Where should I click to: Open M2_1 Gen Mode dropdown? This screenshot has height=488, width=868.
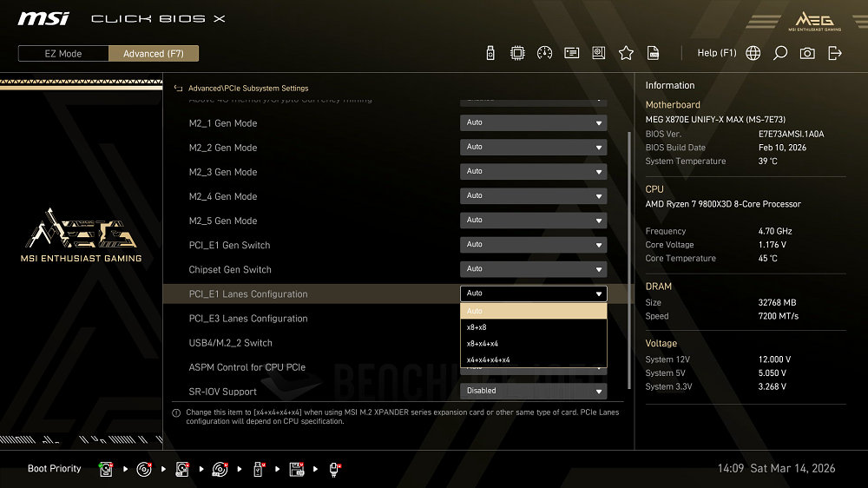click(x=533, y=123)
